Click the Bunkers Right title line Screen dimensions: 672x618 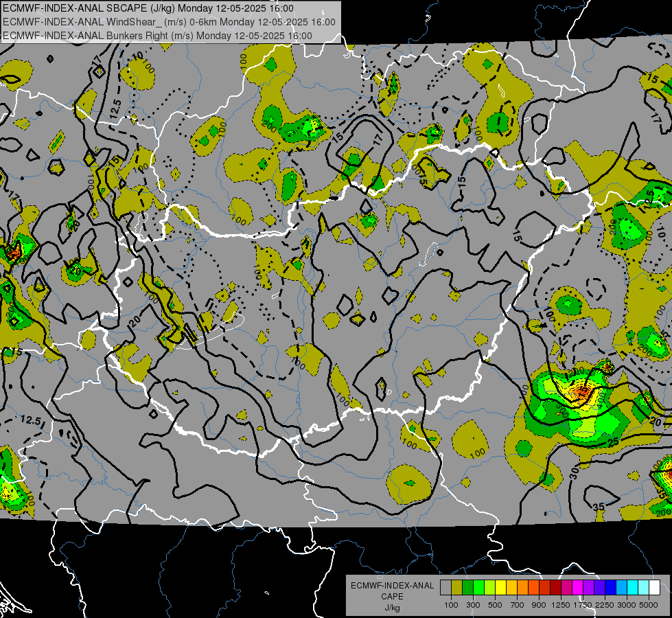157,36
